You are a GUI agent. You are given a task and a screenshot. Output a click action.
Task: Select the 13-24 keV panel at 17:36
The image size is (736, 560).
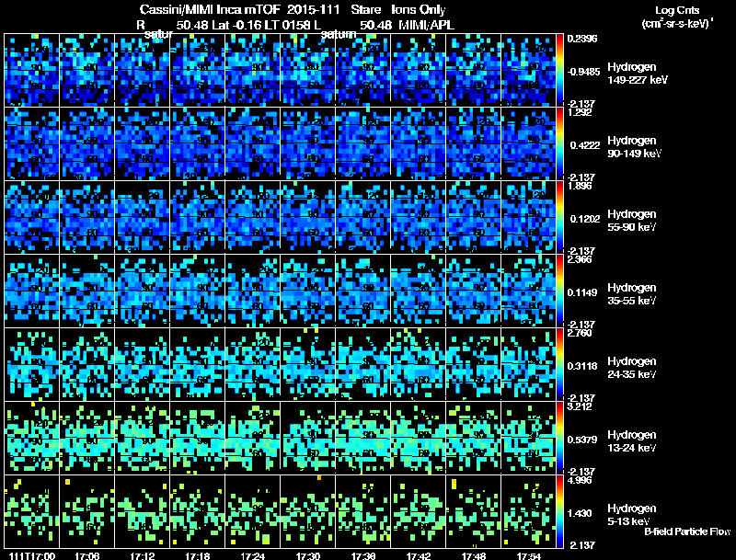coord(362,438)
